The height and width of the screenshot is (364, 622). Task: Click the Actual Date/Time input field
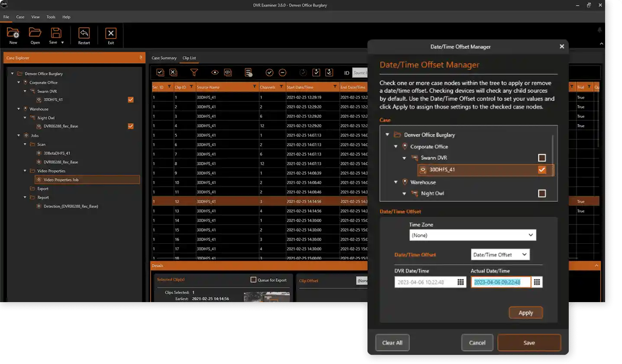pos(501,282)
